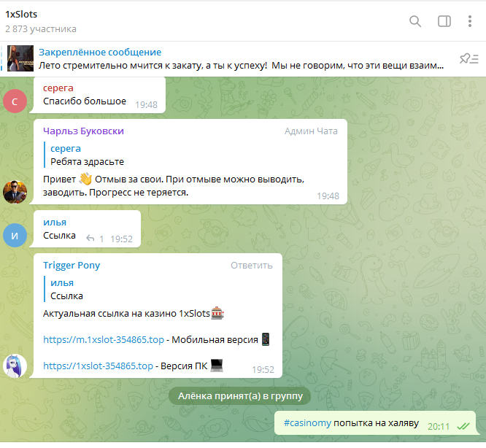
Task: Click the sender name 'илья' on the 'Ссылка' message
Action: 55,223
